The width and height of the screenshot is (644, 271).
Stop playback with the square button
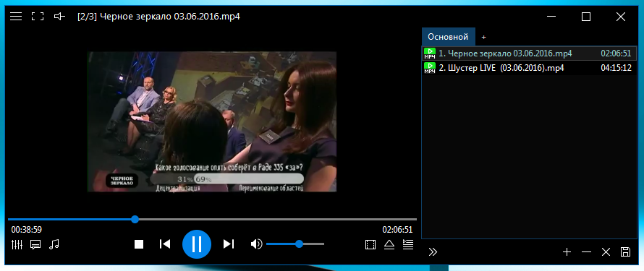click(139, 245)
